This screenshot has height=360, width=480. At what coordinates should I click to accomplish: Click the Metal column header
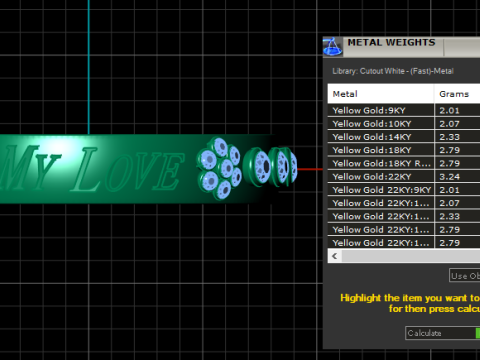(381, 94)
